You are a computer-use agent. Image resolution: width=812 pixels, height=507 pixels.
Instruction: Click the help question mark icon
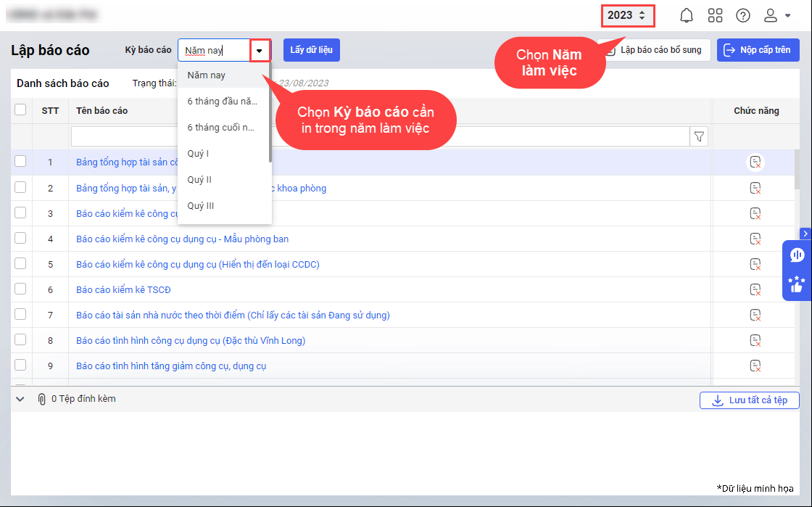(742, 15)
